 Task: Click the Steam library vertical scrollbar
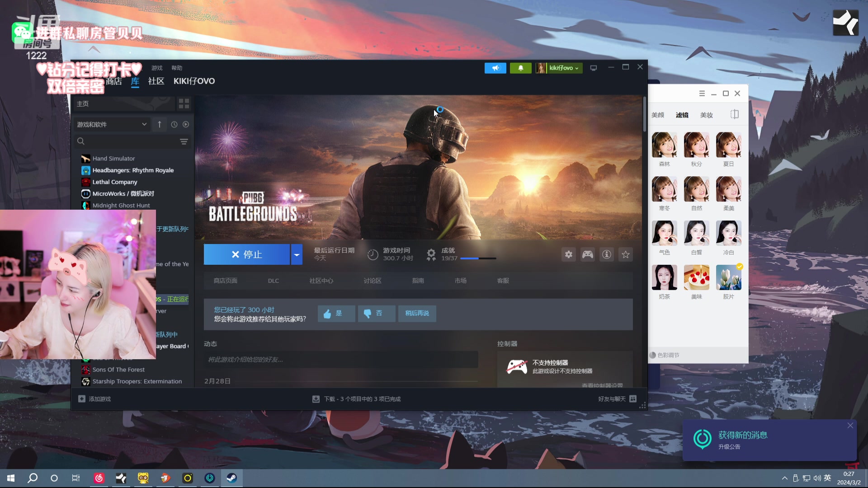click(x=645, y=114)
